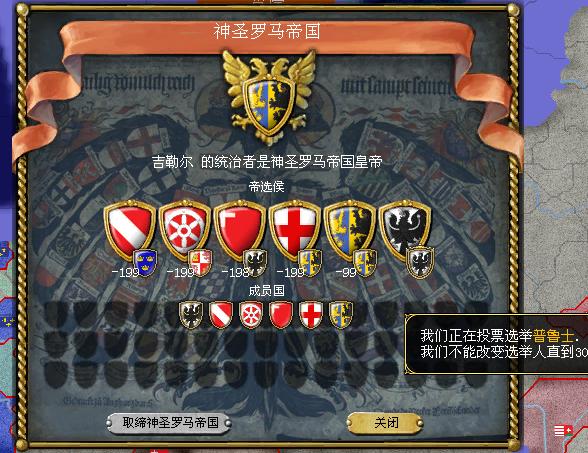Select the diagonal-striped elector shield in 帝选侯 row
Viewport: 588px width, 453px height.
click(130, 230)
